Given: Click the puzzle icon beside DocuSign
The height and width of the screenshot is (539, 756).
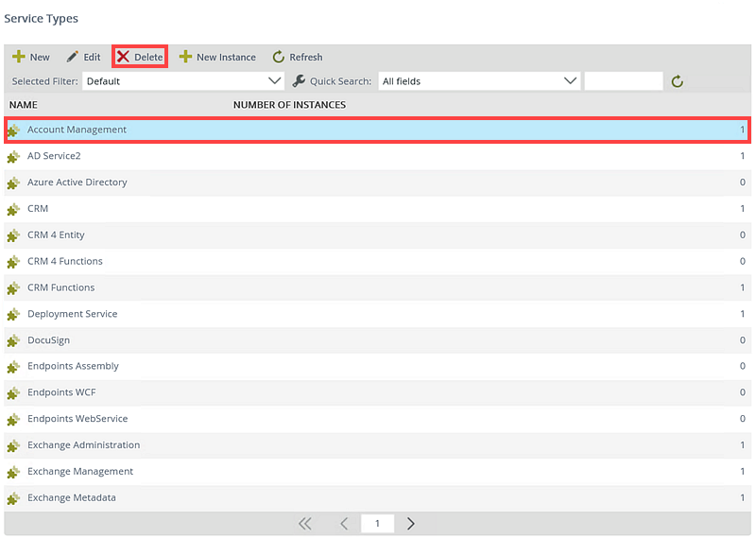Looking at the screenshot, I should tap(13, 340).
